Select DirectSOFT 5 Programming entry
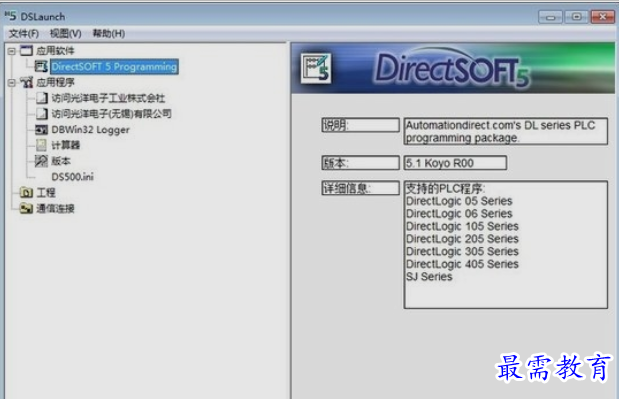The image size is (619, 399). pyautogui.click(x=114, y=66)
